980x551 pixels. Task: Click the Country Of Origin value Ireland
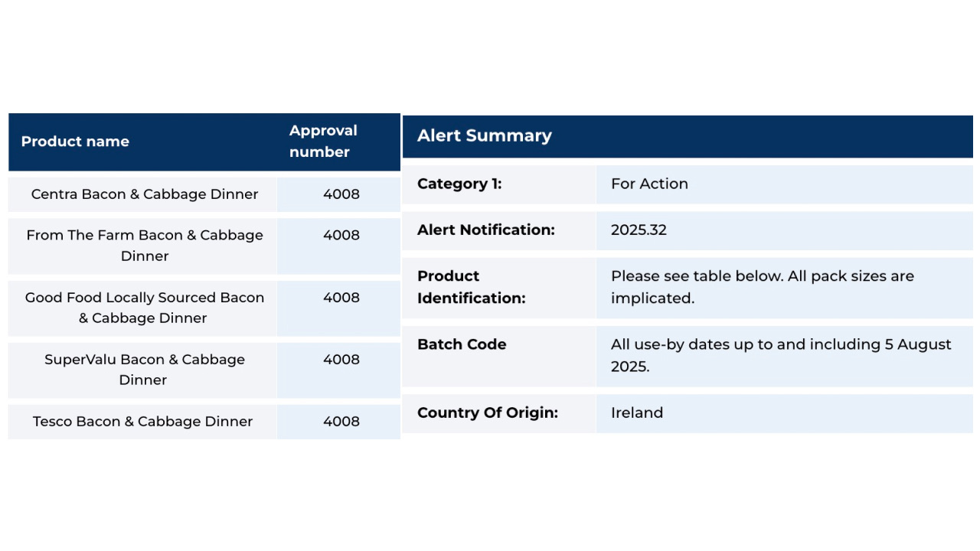(637, 413)
